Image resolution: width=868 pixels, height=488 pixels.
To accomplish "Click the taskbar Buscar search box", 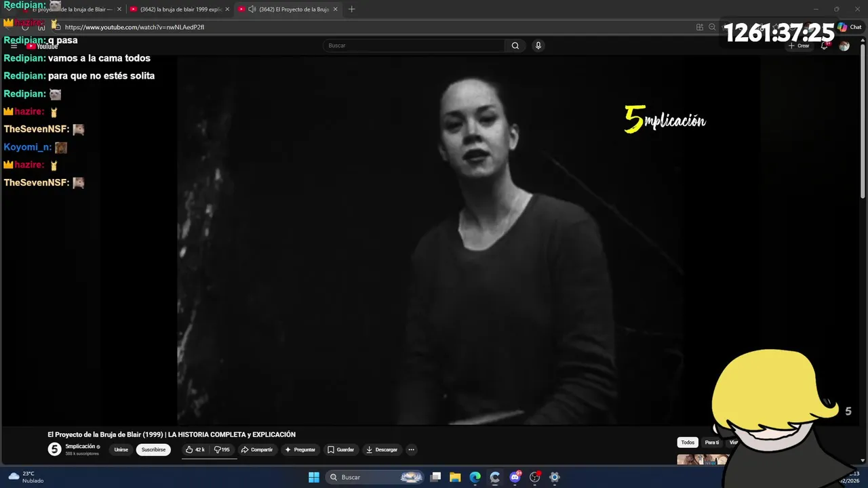I will click(376, 477).
